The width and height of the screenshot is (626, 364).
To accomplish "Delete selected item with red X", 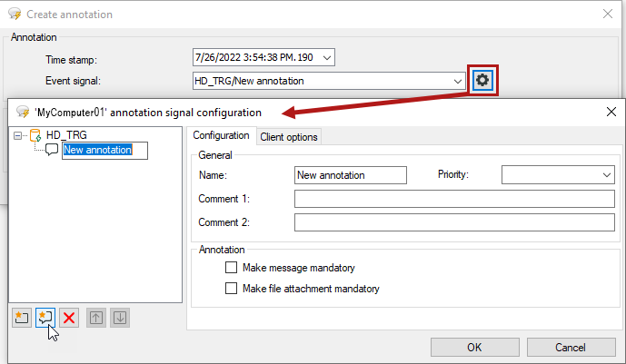I will [x=69, y=318].
